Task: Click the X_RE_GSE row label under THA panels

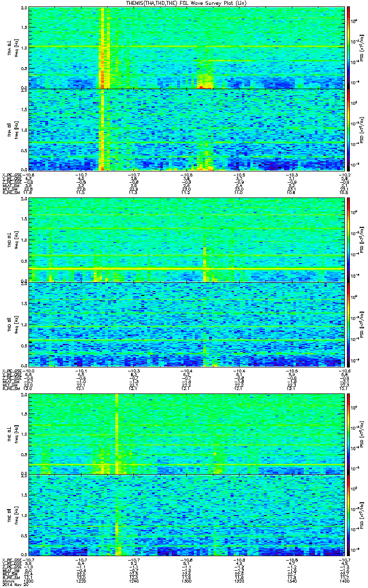Action: point(11,174)
